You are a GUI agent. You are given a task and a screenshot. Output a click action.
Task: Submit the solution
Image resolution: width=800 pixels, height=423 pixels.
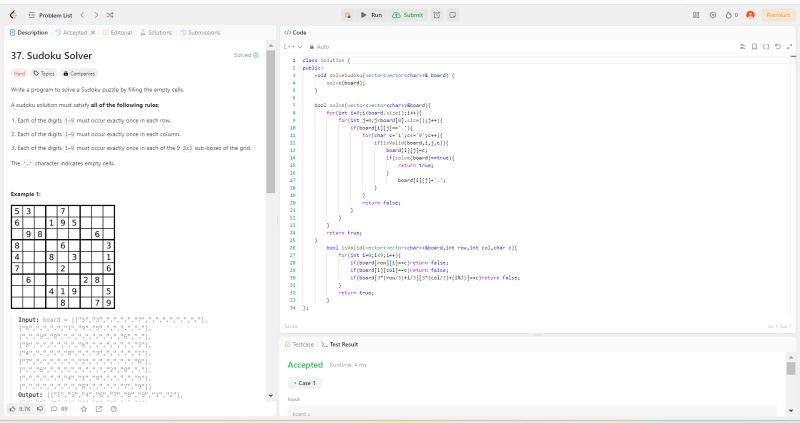[x=408, y=15]
